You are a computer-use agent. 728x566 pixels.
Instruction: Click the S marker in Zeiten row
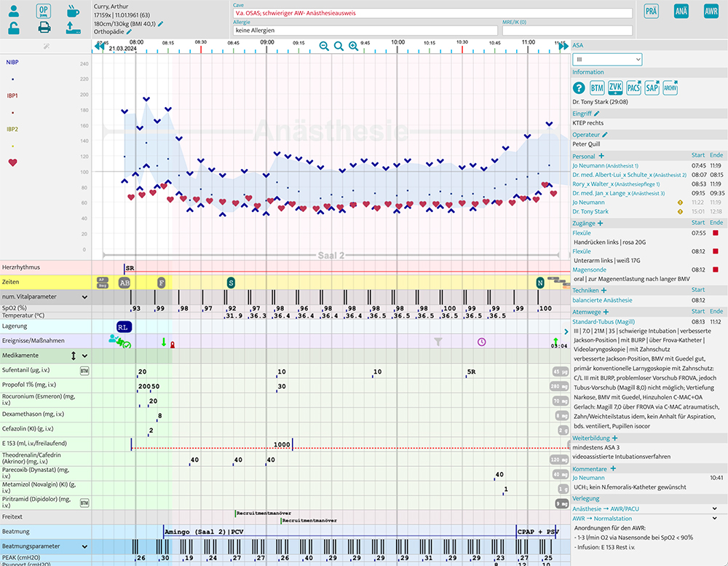pos(231,282)
